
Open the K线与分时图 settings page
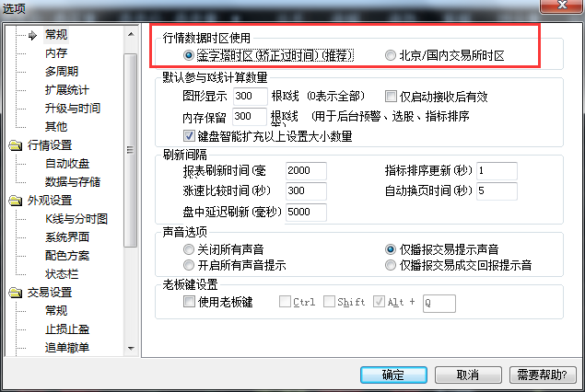point(76,219)
